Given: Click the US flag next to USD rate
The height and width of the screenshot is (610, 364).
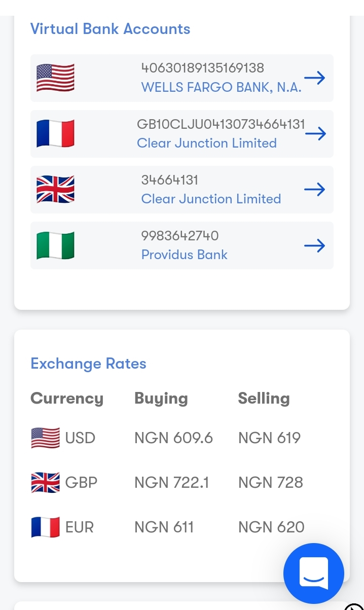Looking at the screenshot, I should coord(45,438).
